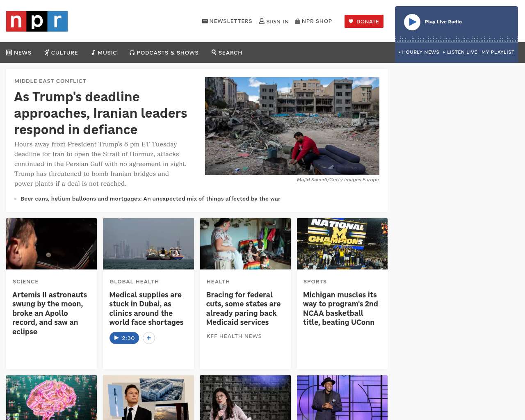Click the Sign In person icon

261,21
